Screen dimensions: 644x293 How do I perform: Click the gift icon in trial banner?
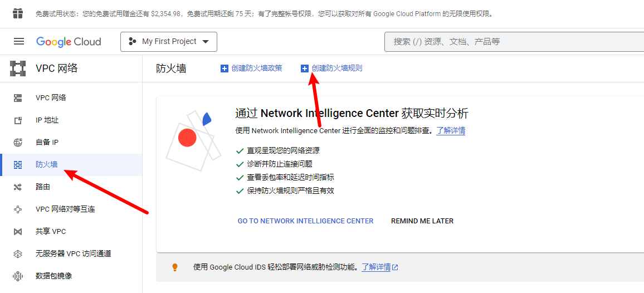tap(18, 13)
